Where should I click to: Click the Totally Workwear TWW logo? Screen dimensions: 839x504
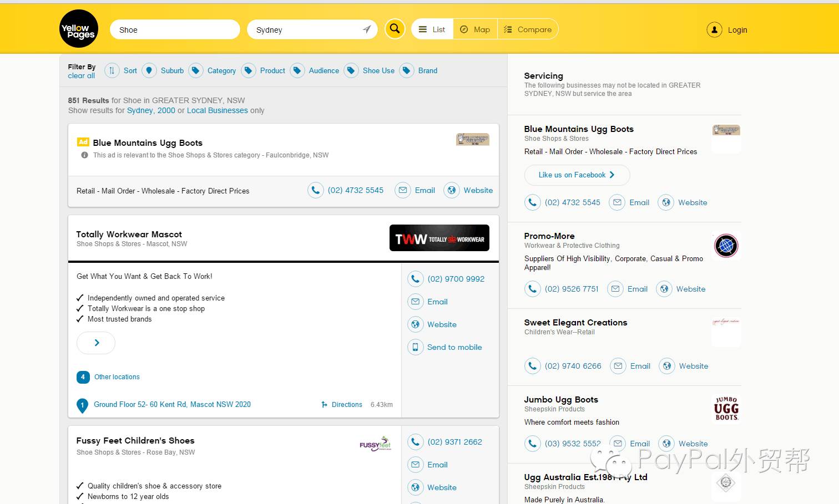[439, 238]
